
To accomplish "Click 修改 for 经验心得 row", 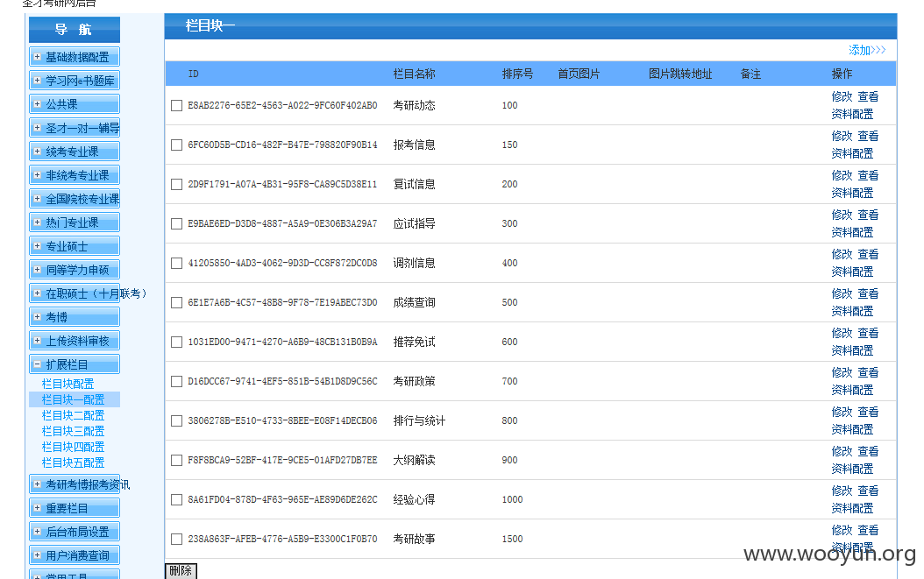I will [x=842, y=491].
